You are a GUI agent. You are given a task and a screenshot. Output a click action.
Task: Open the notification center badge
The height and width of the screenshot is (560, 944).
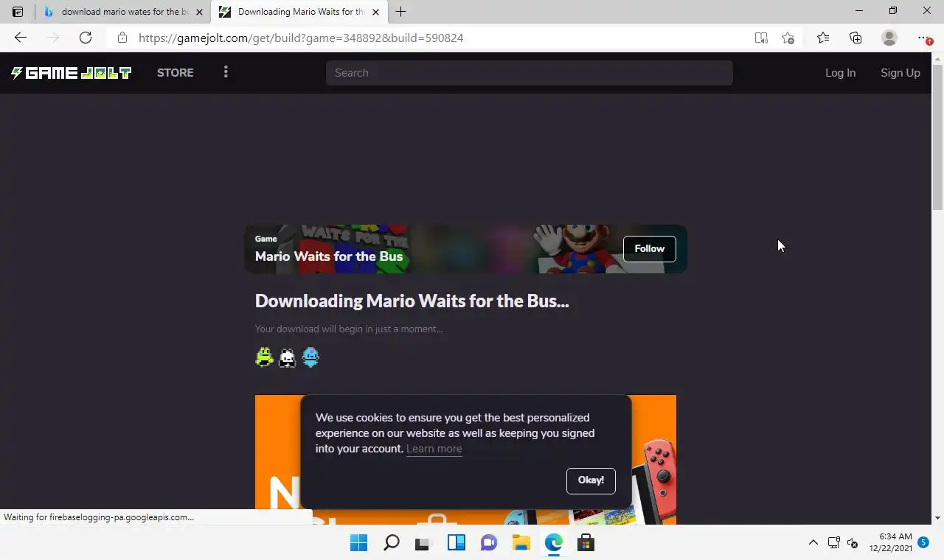click(x=923, y=542)
